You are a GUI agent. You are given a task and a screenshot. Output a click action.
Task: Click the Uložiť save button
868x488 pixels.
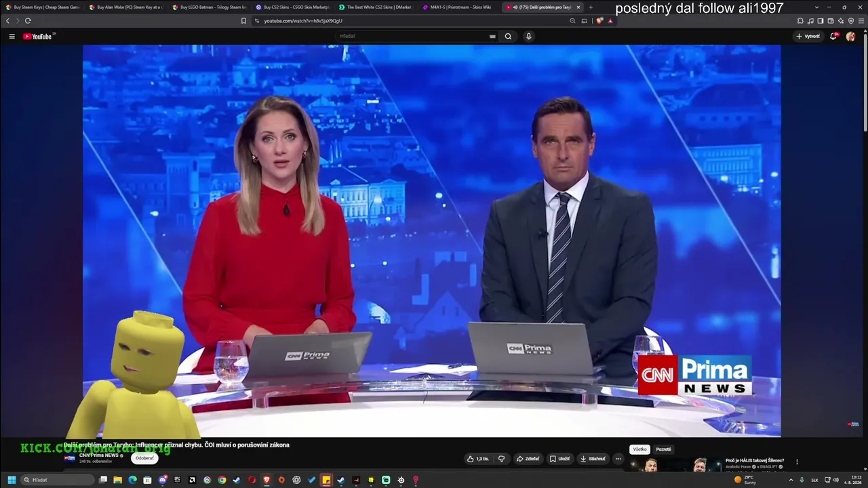pos(560,459)
